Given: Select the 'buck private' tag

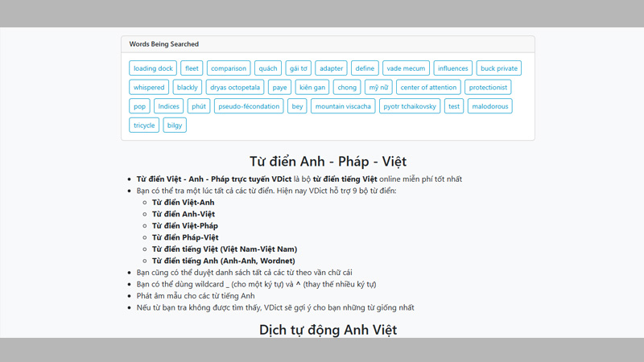Looking at the screenshot, I should click(x=499, y=68).
